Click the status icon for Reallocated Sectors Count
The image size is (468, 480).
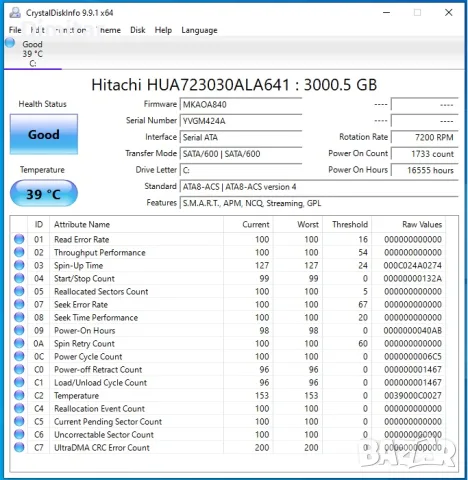click(x=19, y=291)
